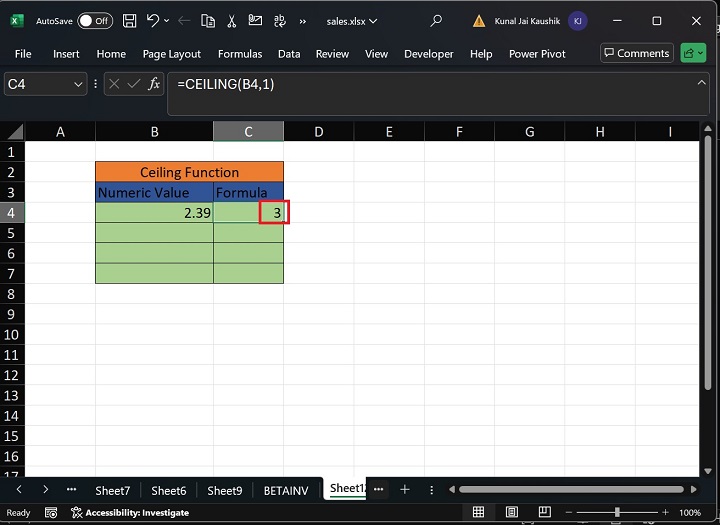The width and height of the screenshot is (720, 525).
Task: Collapse the formula bar chevron
Action: (x=702, y=83)
